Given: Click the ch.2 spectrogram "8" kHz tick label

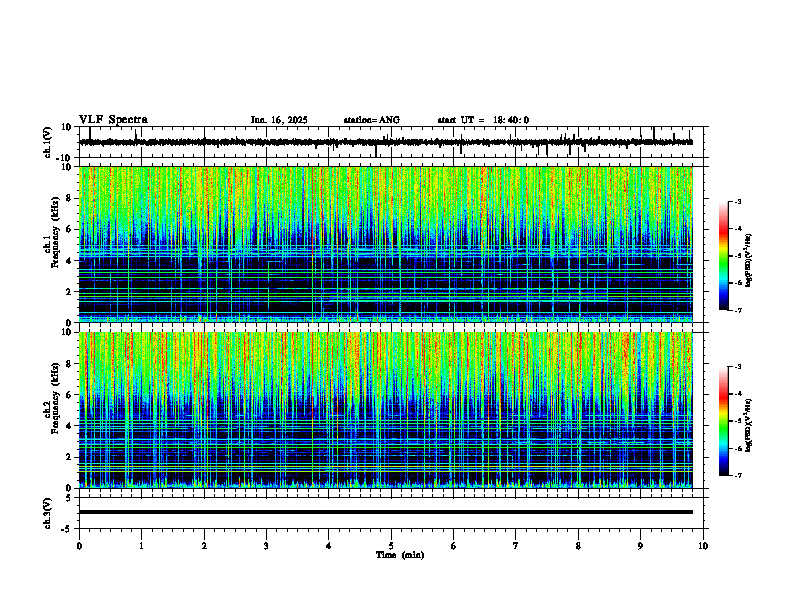Looking at the screenshot, I should pos(70,364).
